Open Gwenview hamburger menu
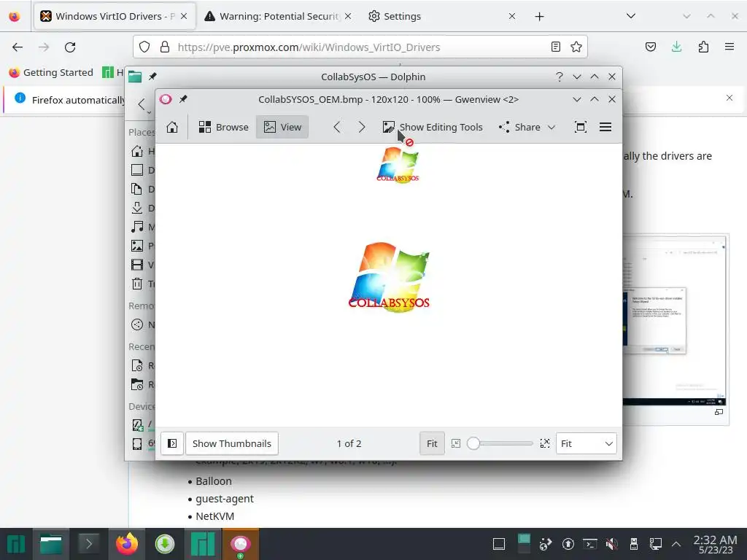 (605, 127)
